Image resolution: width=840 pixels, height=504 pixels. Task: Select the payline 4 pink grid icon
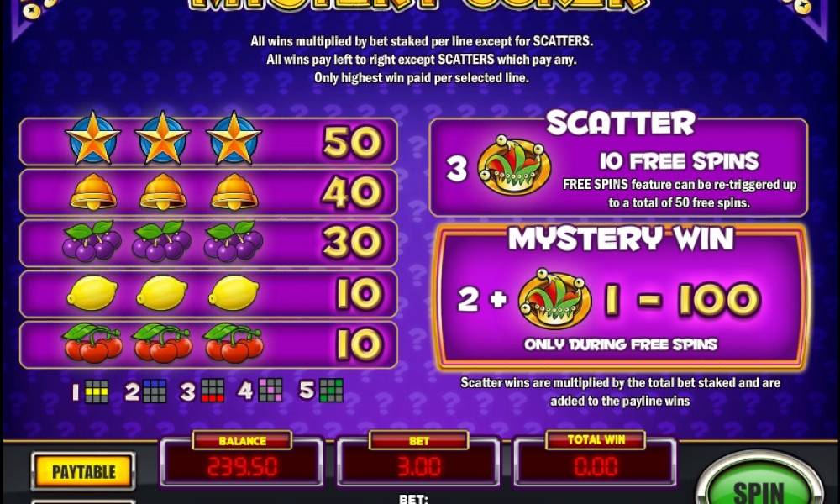tap(270, 390)
